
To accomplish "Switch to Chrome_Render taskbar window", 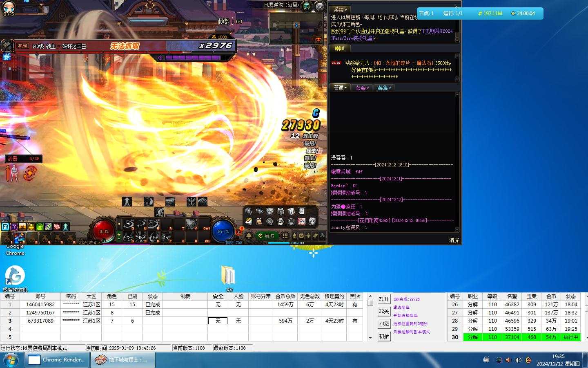I will (x=57, y=360).
